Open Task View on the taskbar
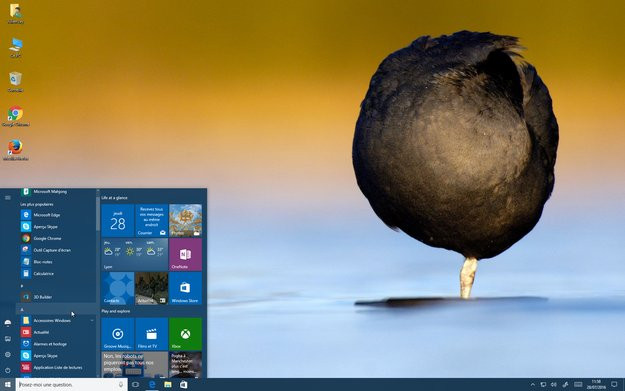 136,385
